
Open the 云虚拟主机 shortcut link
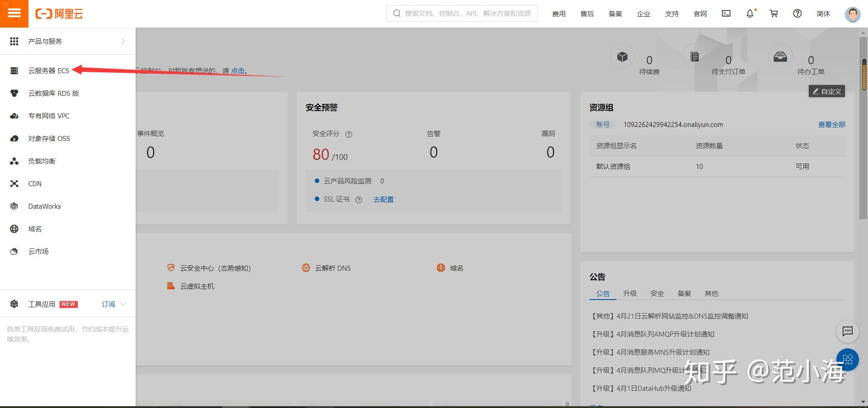coord(197,286)
